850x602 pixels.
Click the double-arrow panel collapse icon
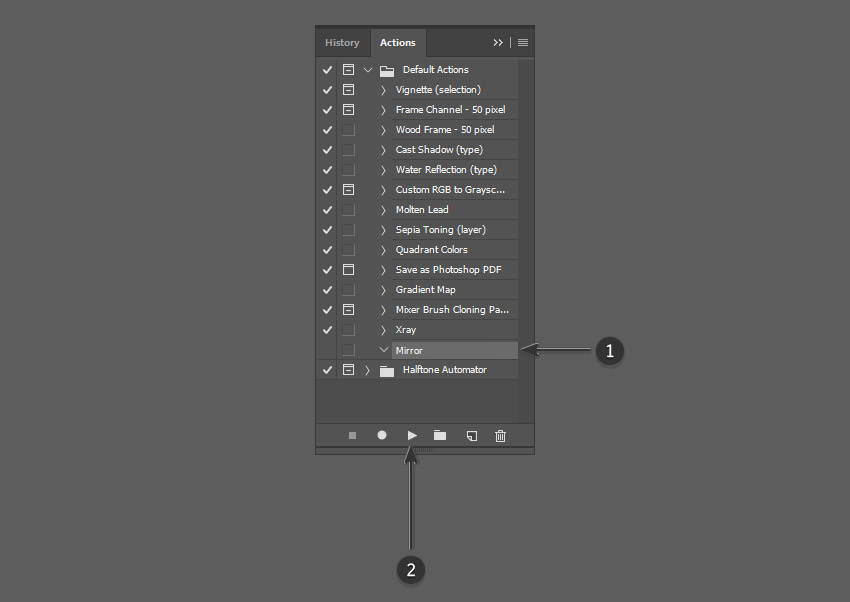click(x=498, y=42)
